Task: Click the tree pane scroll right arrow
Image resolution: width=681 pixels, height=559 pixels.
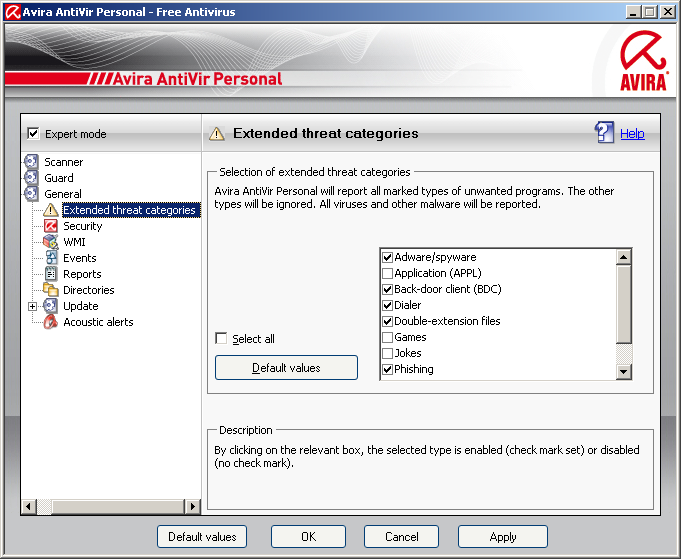Action: click(x=193, y=506)
